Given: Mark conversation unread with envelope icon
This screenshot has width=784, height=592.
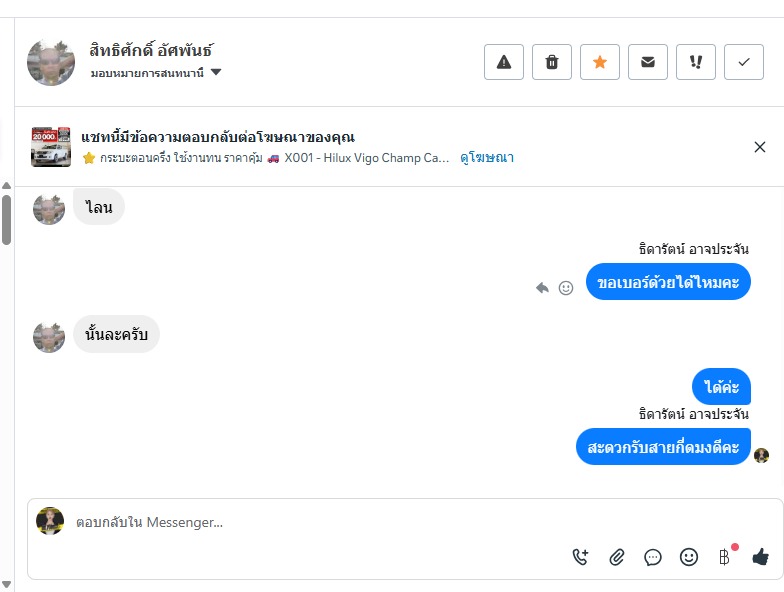Looking at the screenshot, I should coord(648,62).
